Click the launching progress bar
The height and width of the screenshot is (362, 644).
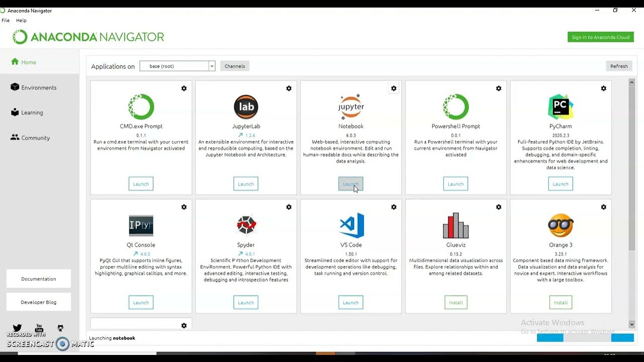(x=585, y=338)
